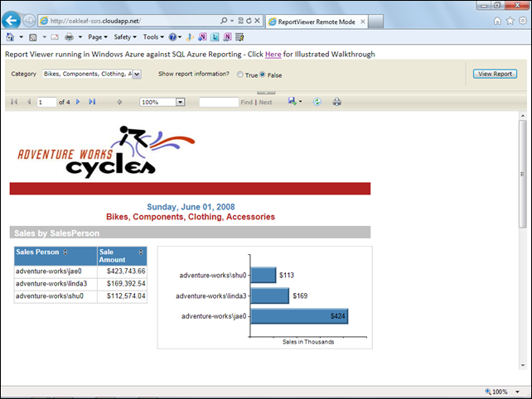The image size is (532, 399).
Task: Open the zoom 100% dropdown
Action: tap(180, 102)
